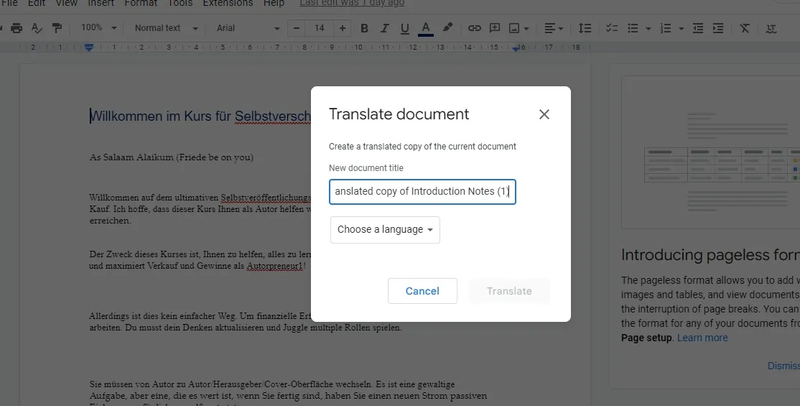
Task: Toggle underline formatting
Action: (405, 28)
